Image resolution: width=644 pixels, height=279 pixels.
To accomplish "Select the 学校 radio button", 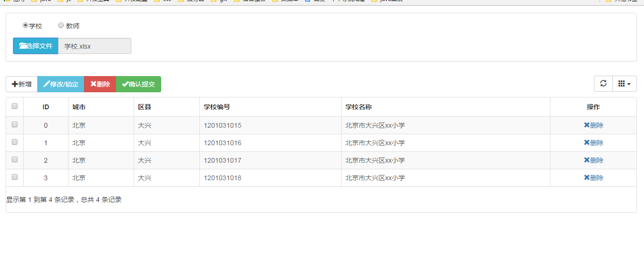I will (x=26, y=25).
